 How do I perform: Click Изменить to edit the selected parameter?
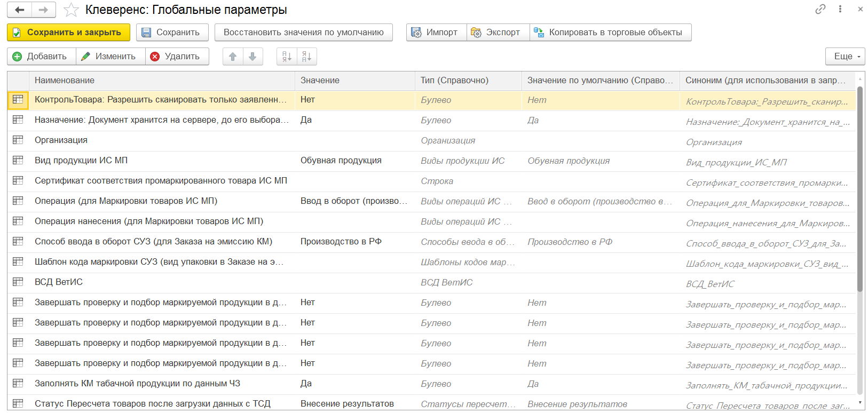tap(111, 57)
